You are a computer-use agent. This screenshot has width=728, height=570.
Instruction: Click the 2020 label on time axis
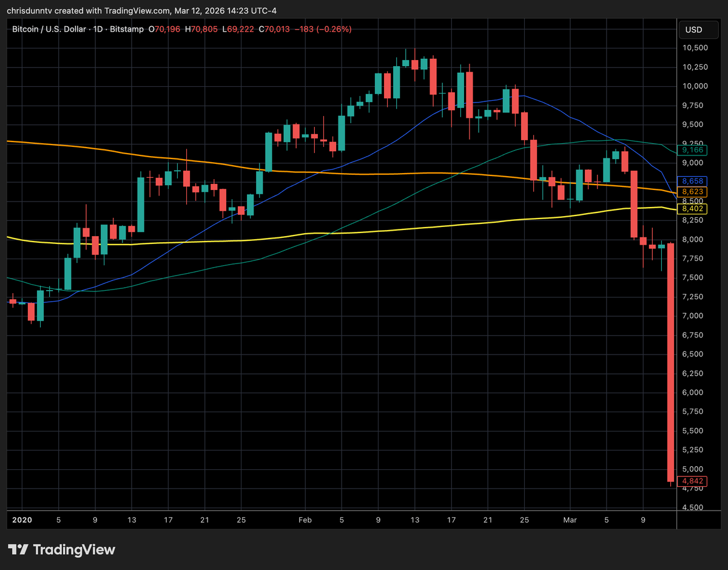pyautogui.click(x=22, y=520)
